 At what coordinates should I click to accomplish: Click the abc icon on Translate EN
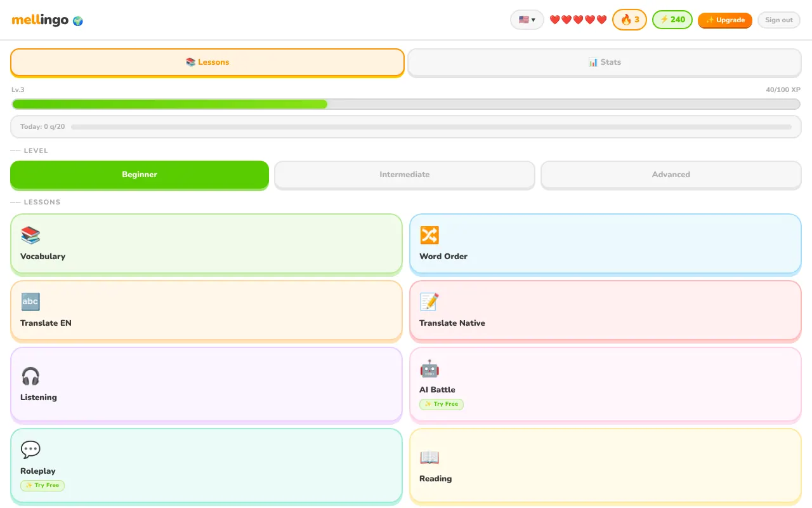pyautogui.click(x=30, y=302)
